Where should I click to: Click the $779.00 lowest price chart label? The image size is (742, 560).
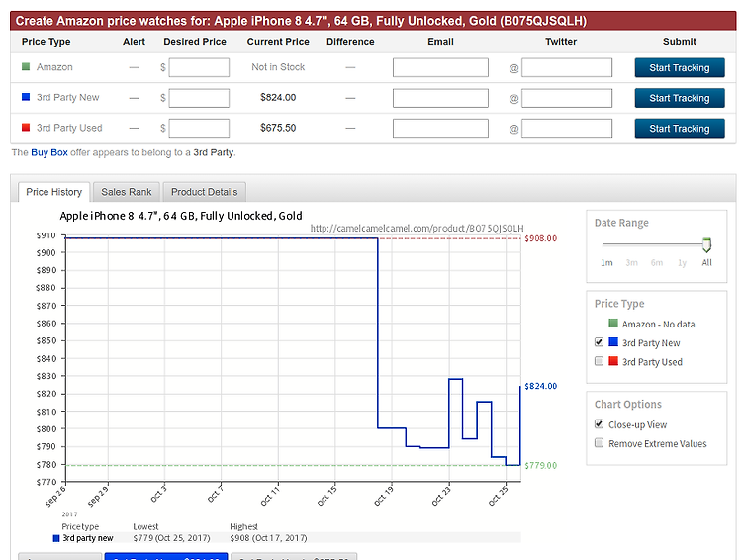pyautogui.click(x=541, y=465)
